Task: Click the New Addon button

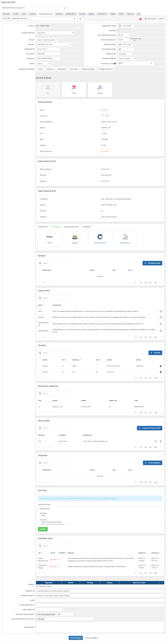Action: (x=150, y=19)
